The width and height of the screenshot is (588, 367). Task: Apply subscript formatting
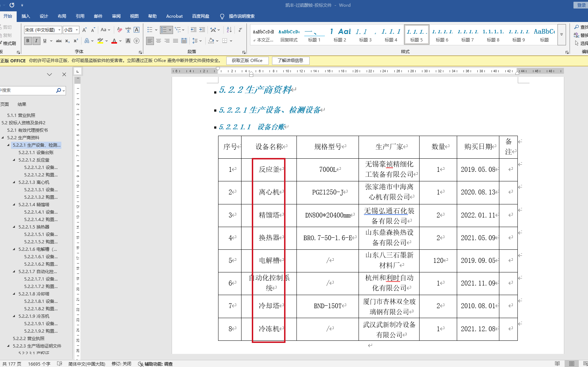(67, 41)
